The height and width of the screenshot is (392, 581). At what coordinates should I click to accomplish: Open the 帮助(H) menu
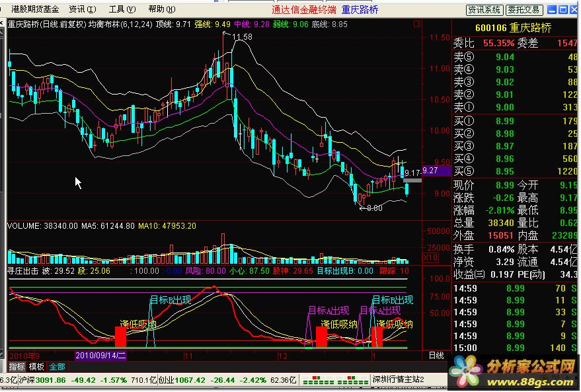pyautogui.click(x=162, y=9)
